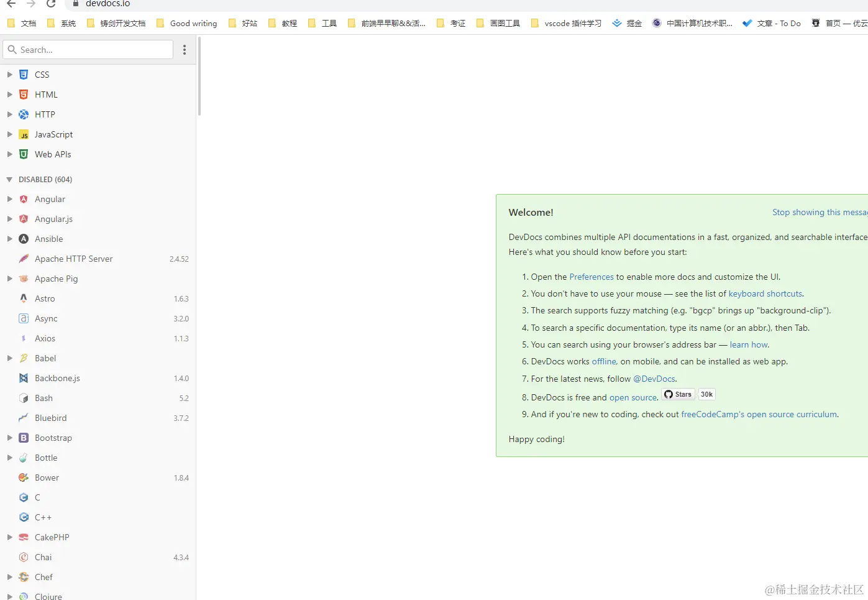This screenshot has width=868, height=600.
Task: Expand the HTTP documentation tree
Action: 9,114
